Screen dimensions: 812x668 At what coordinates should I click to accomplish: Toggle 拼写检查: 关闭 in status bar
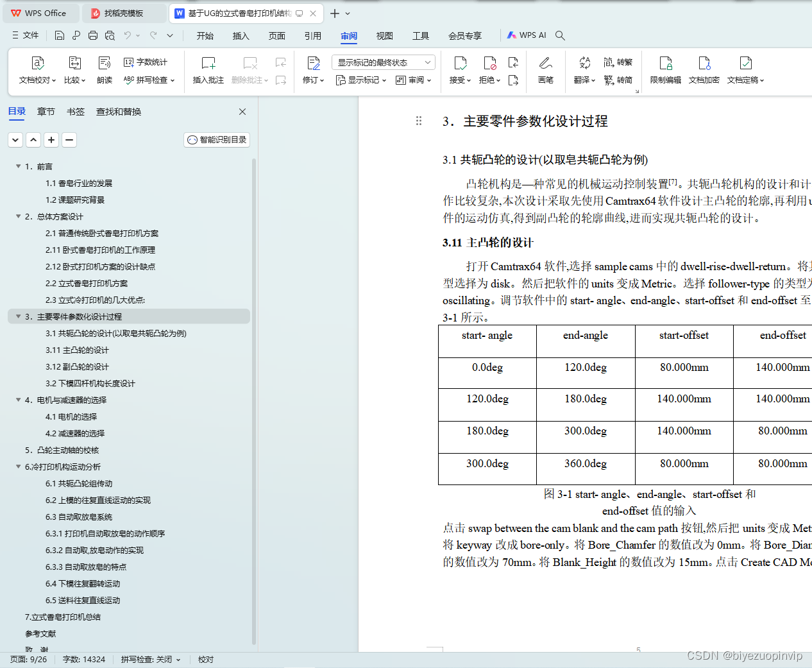(x=151, y=660)
